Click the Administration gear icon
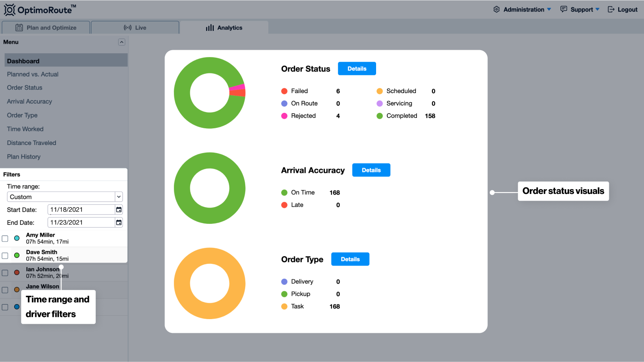 point(496,9)
